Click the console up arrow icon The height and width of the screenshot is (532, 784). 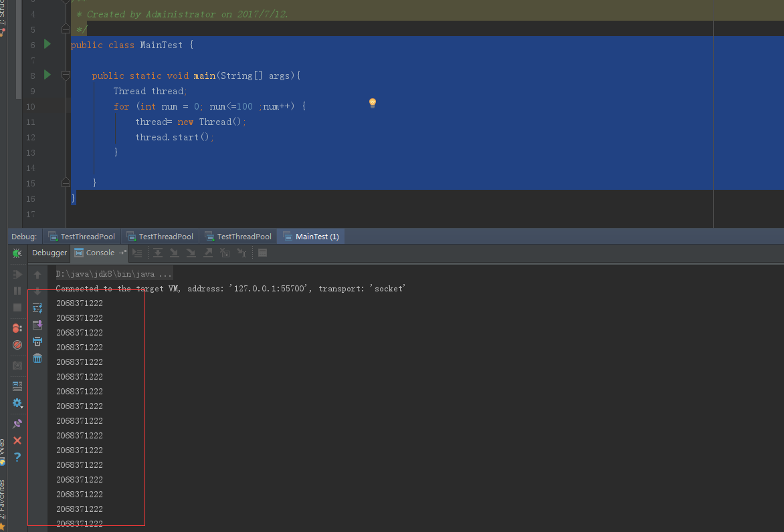(37, 274)
